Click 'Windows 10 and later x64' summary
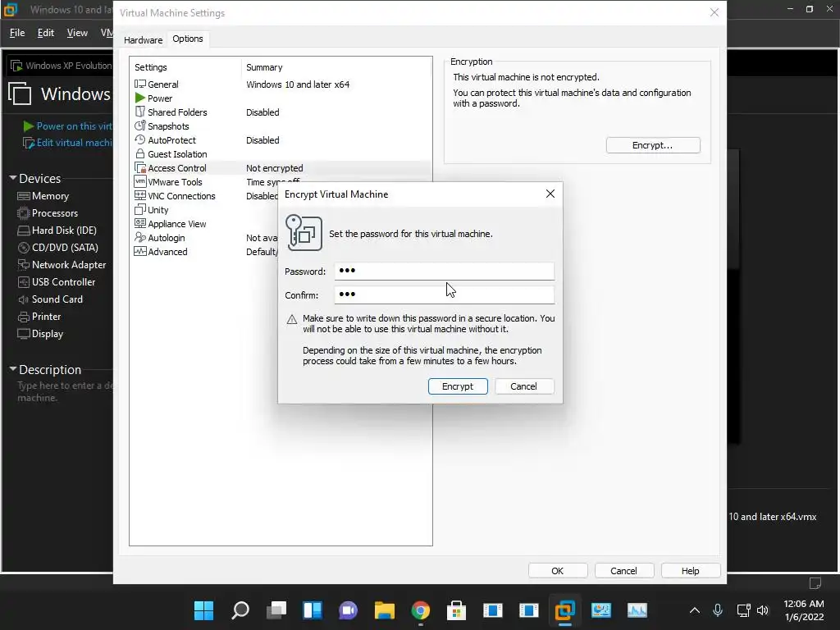Image resolution: width=840 pixels, height=630 pixels. (298, 84)
